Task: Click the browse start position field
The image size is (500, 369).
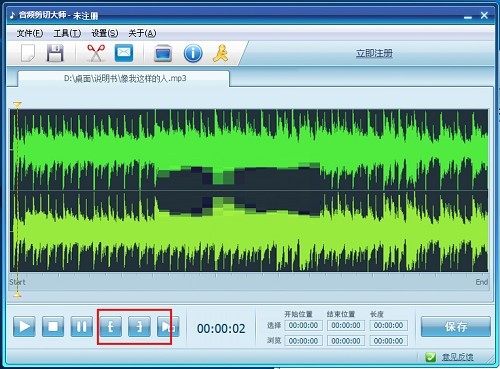Action: pyautogui.click(x=303, y=341)
